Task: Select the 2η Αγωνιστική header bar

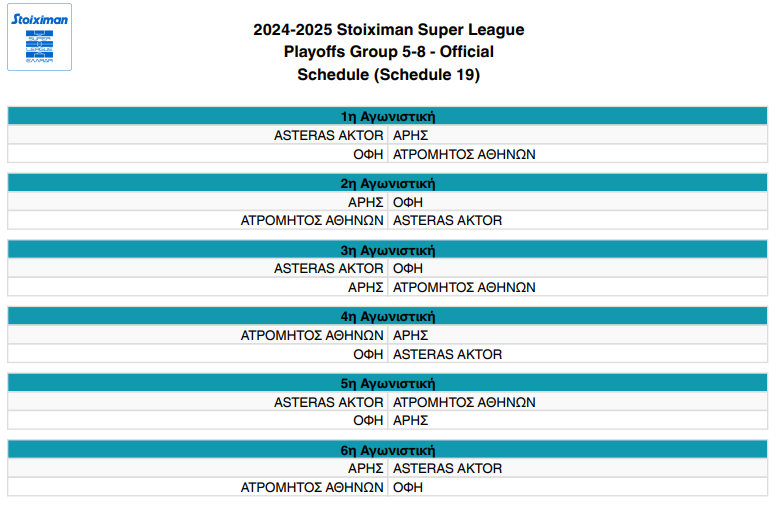Action: point(388,183)
